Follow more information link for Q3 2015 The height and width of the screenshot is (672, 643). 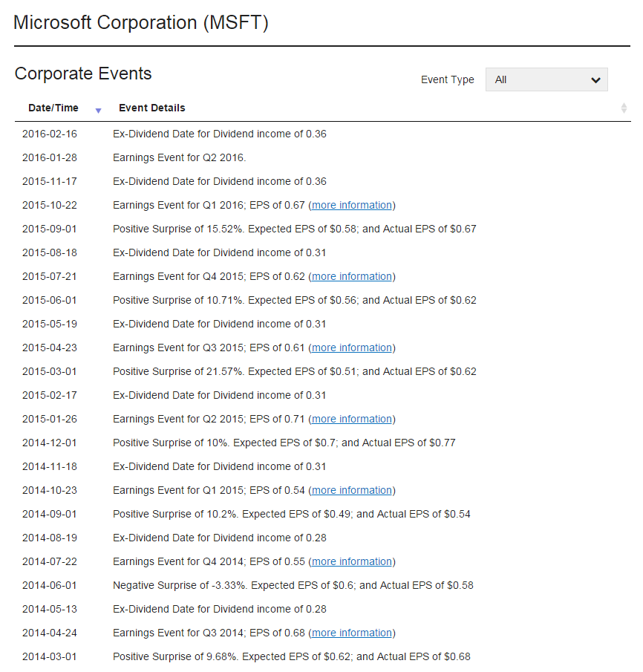pos(352,348)
